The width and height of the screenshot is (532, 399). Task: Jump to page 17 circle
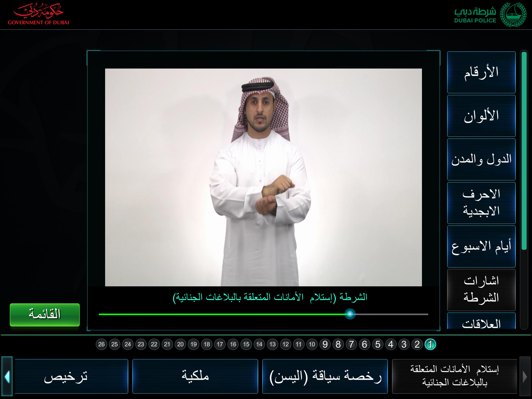[220, 344]
